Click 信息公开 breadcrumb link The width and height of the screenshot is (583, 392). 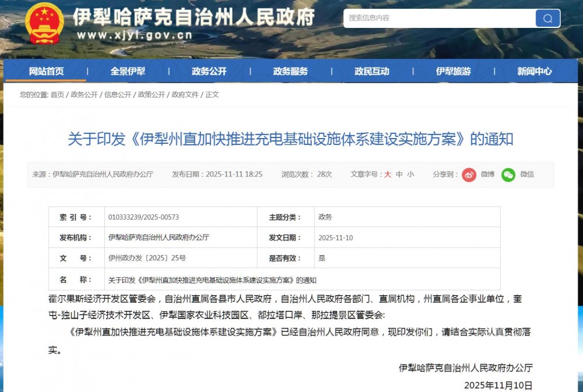(118, 95)
